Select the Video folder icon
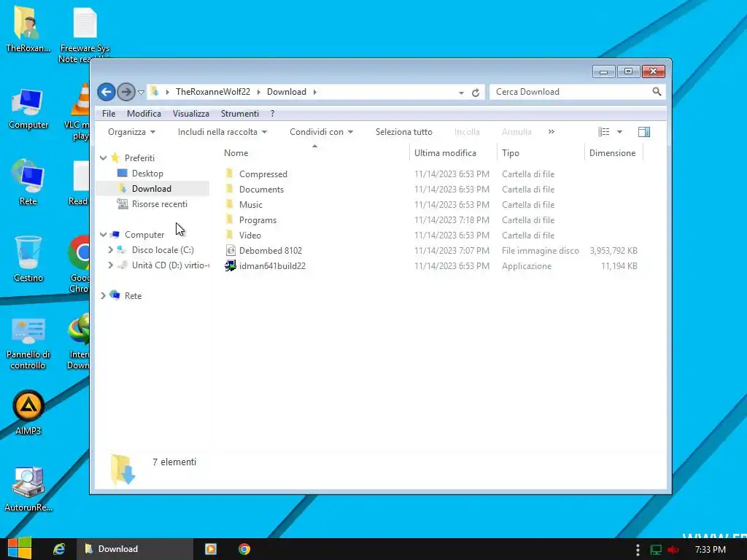 pyautogui.click(x=230, y=235)
